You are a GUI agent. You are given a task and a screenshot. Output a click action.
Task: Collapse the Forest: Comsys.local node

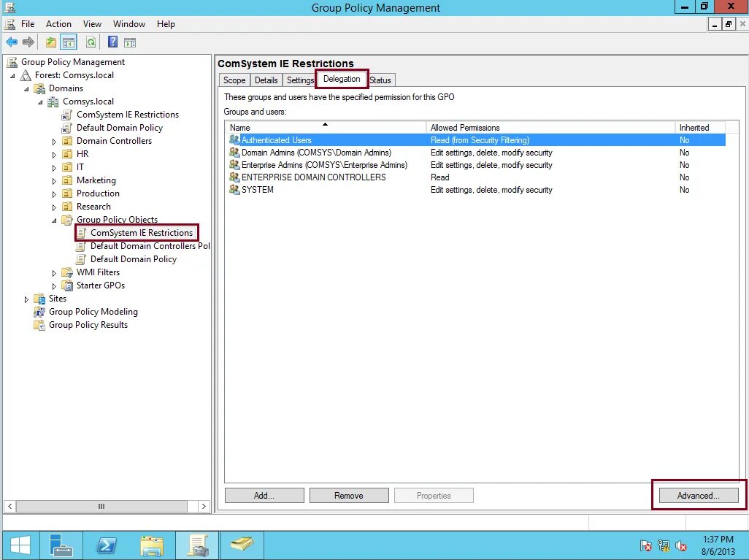pyautogui.click(x=12, y=75)
